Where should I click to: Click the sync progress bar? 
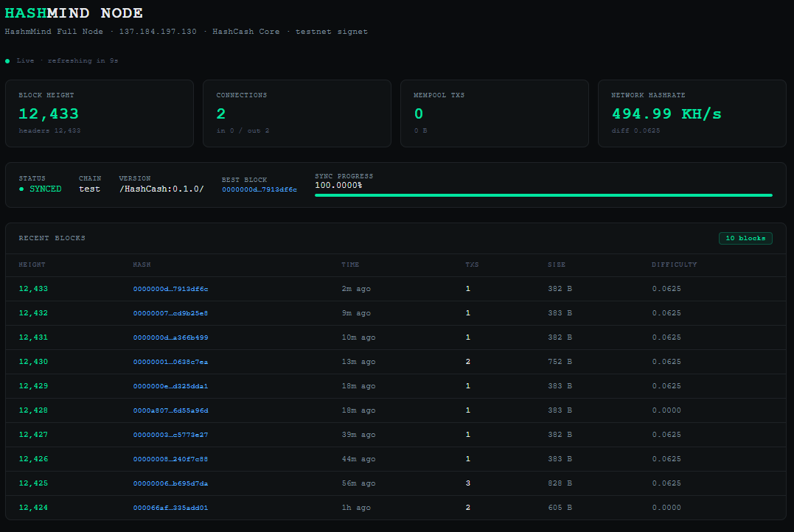coord(543,195)
